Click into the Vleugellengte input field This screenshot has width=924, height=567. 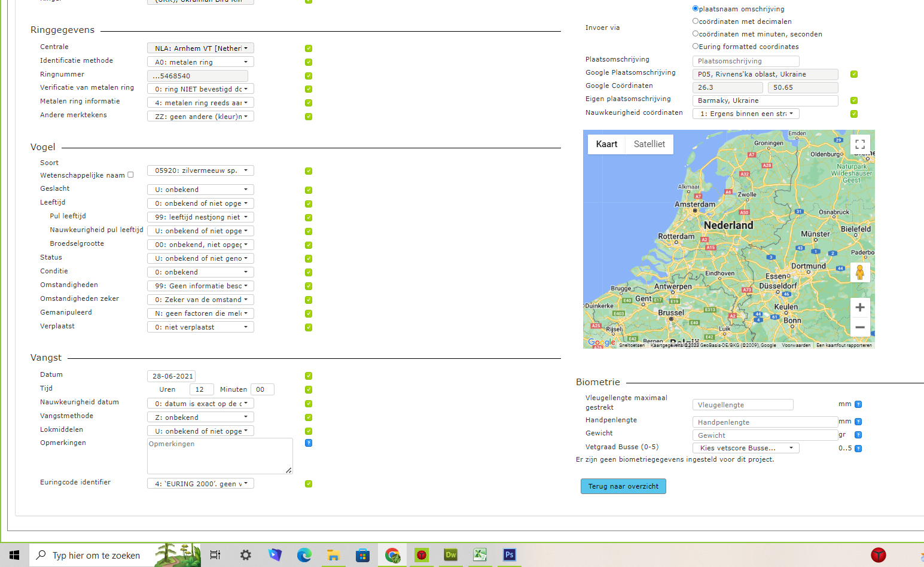tap(743, 405)
